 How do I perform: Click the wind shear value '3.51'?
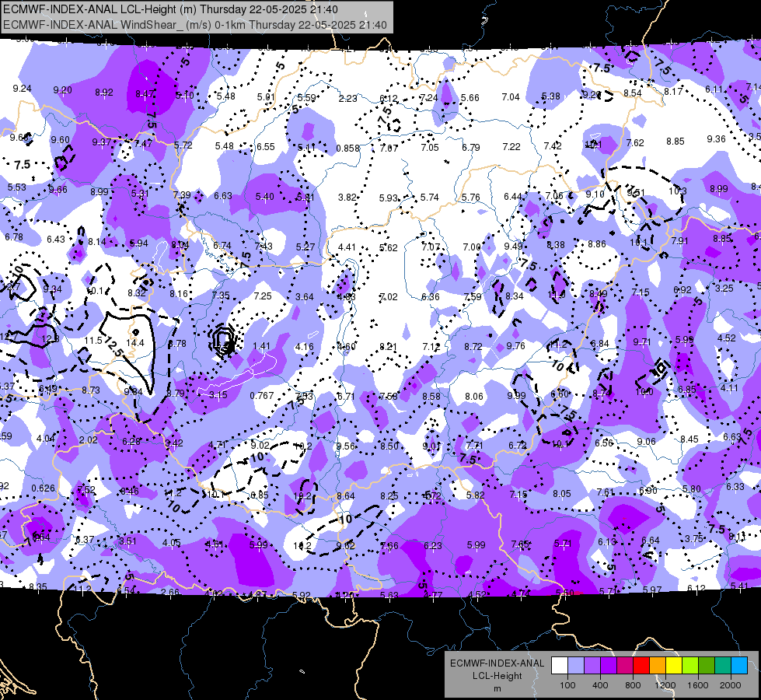click(x=127, y=541)
